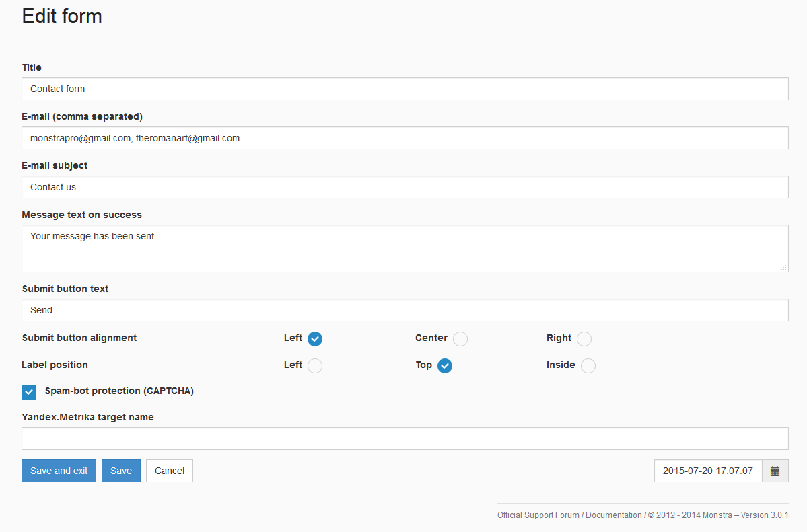Open the calendar date picker icon
The height and width of the screenshot is (532, 807).
(x=775, y=471)
